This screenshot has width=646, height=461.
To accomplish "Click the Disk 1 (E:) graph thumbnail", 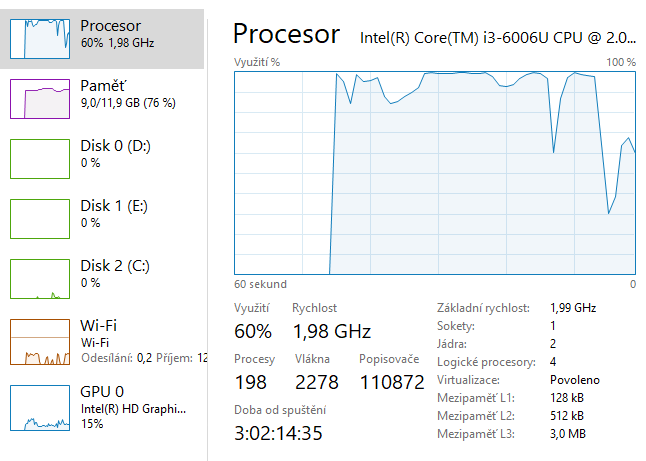I will (x=40, y=218).
